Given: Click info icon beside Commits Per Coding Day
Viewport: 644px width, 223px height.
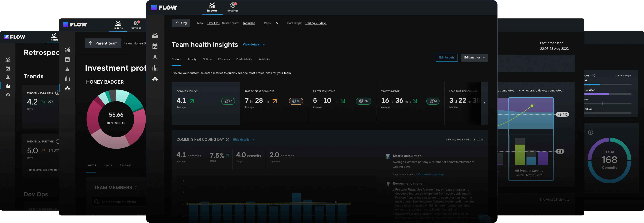Looking at the screenshot, I should (227, 140).
